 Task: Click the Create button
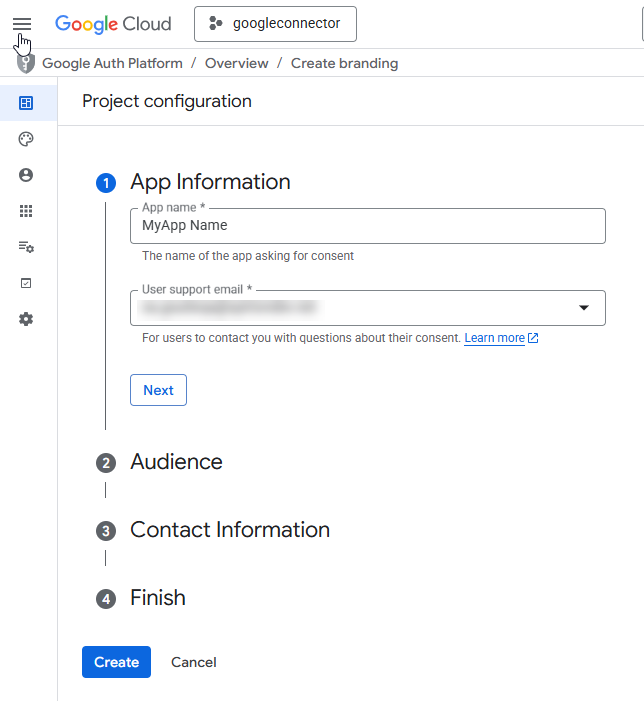point(116,662)
